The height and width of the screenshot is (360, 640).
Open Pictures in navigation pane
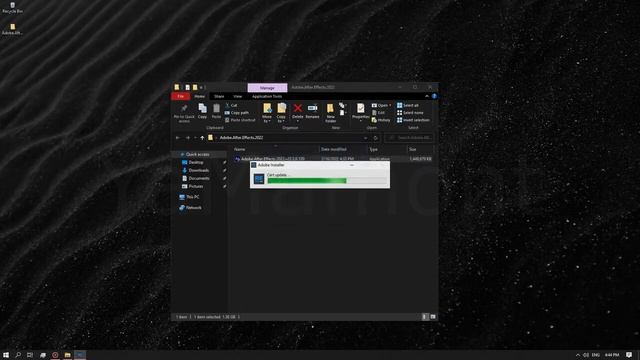coord(196,186)
